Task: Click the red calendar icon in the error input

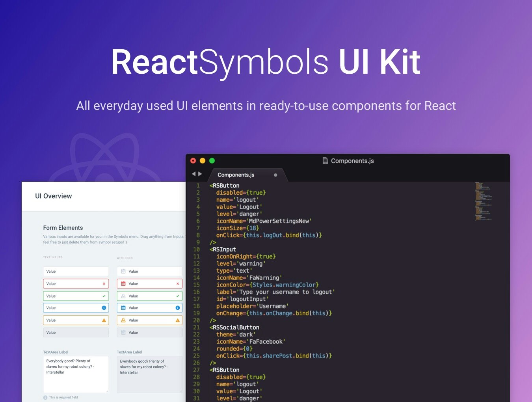Action: (x=123, y=283)
